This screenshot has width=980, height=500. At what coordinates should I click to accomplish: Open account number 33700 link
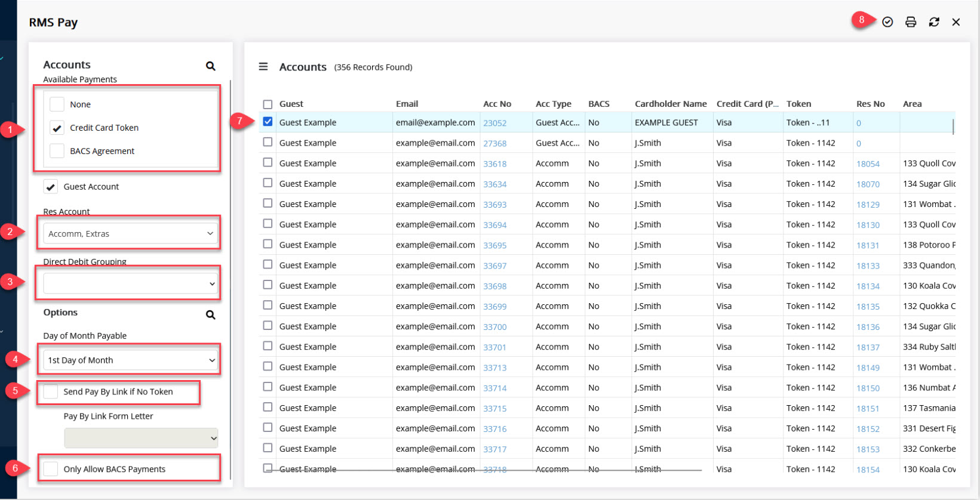[494, 327]
